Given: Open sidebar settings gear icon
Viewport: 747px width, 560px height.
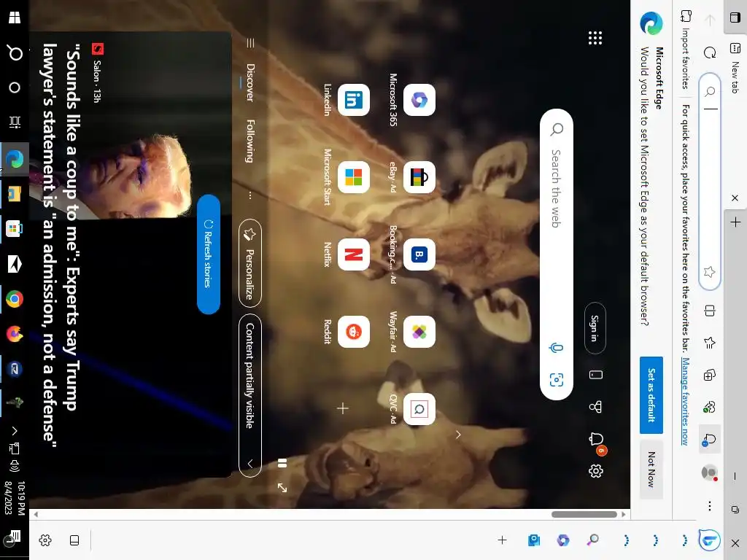Looking at the screenshot, I should tap(45, 540).
